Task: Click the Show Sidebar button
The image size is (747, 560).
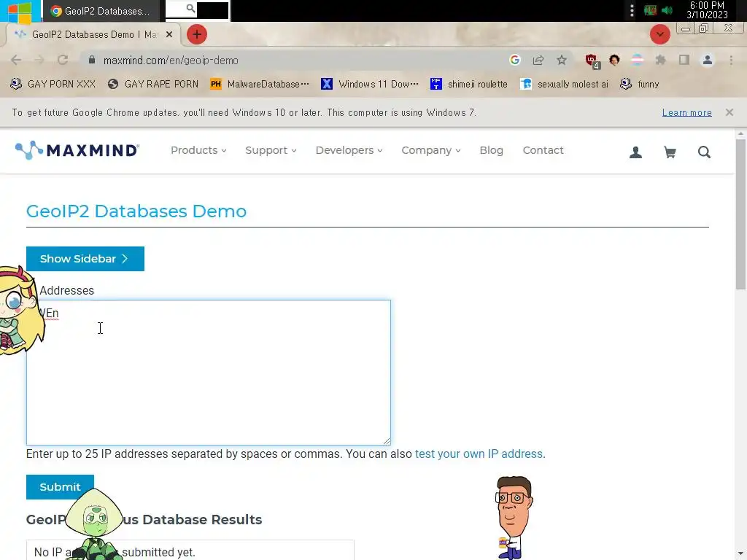Action: point(85,259)
